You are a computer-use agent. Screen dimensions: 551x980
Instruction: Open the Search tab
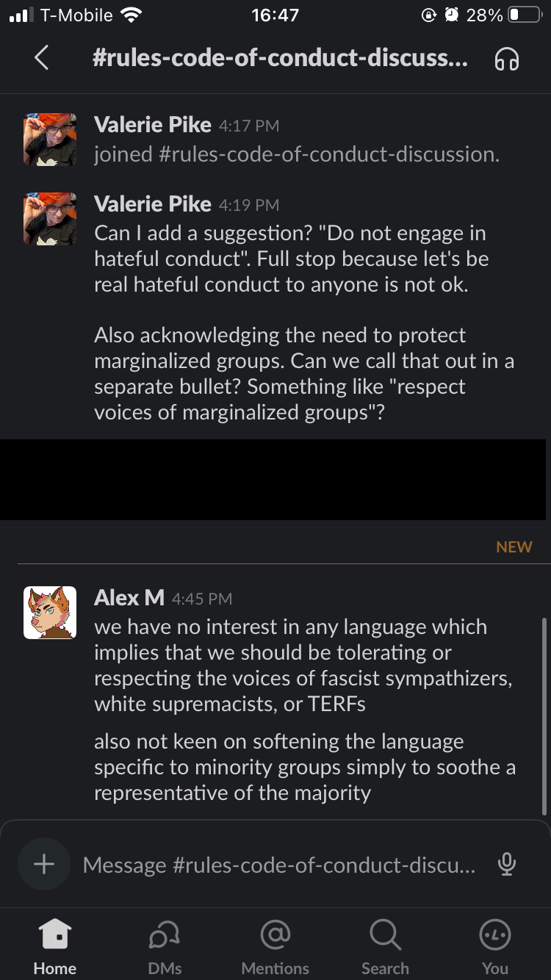click(385, 947)
